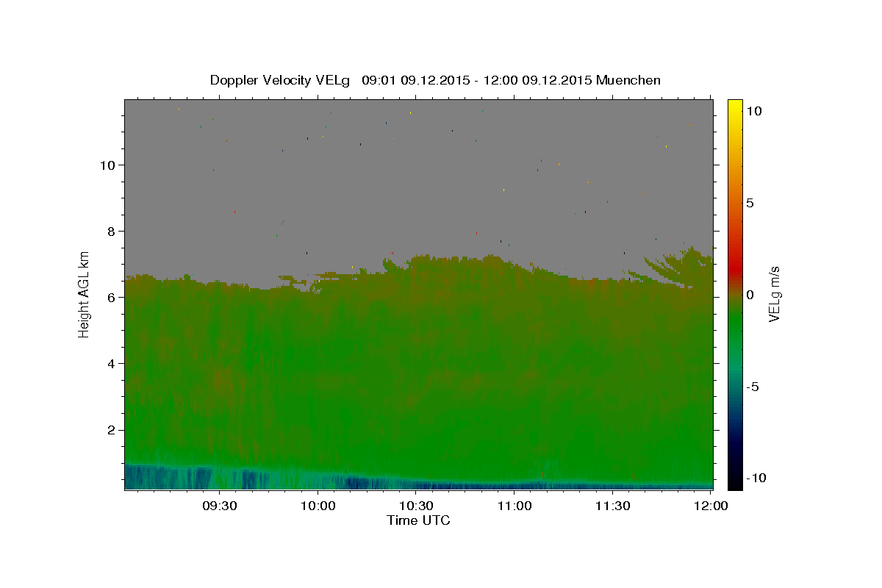Click the 10:00 time tick label
Screen dimensions: 882x588
318,506
